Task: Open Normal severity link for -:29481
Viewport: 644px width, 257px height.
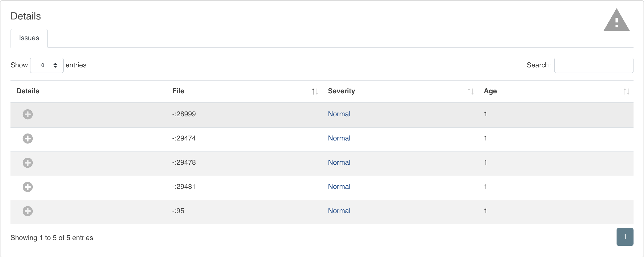Action: point(339,186)
